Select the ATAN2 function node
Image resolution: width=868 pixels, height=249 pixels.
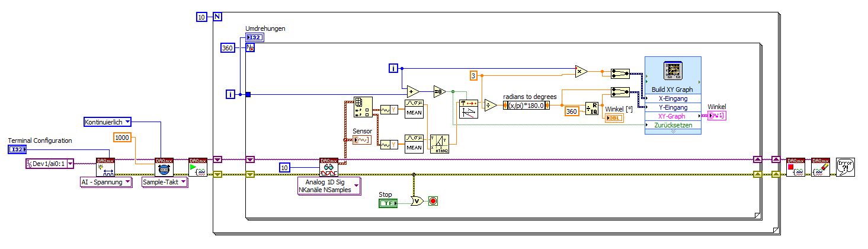pyautogui.click(x=439, y=144)
